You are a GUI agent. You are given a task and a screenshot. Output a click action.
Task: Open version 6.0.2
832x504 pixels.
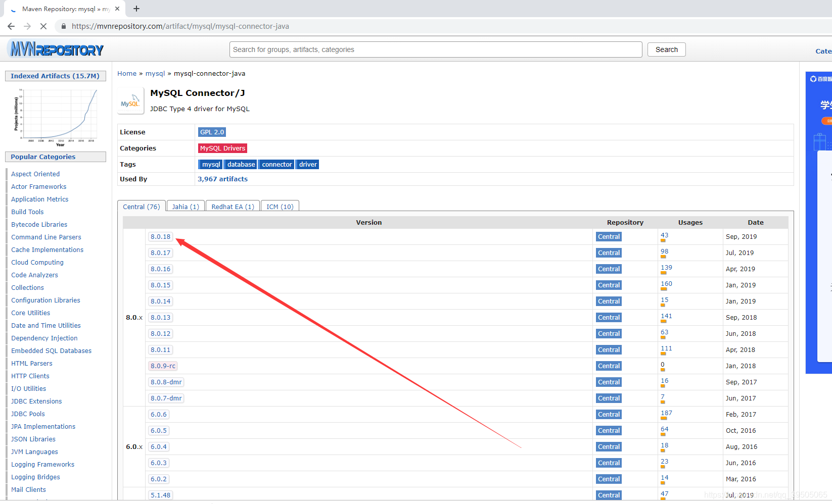point(158,479)
